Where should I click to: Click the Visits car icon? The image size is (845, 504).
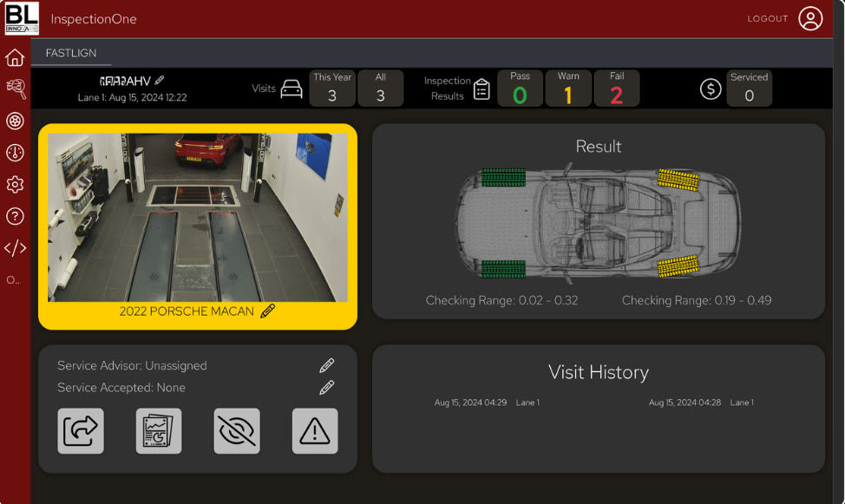(291, 88)
